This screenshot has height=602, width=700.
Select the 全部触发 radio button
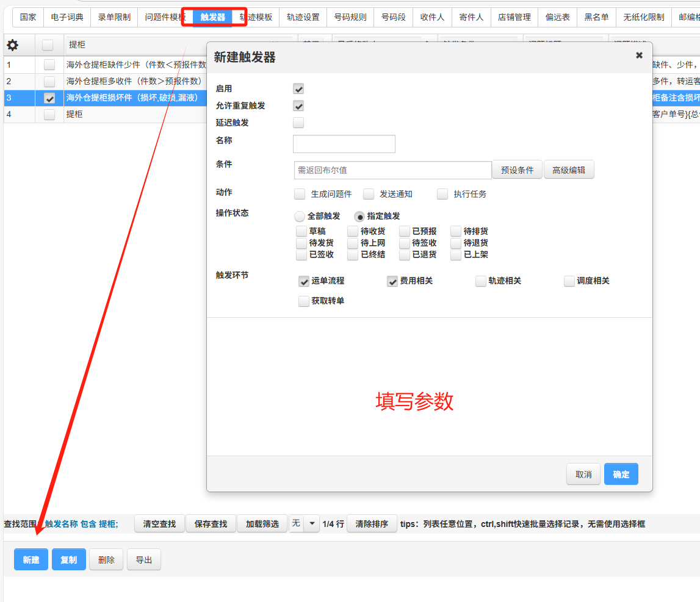(x=300, y=217)
